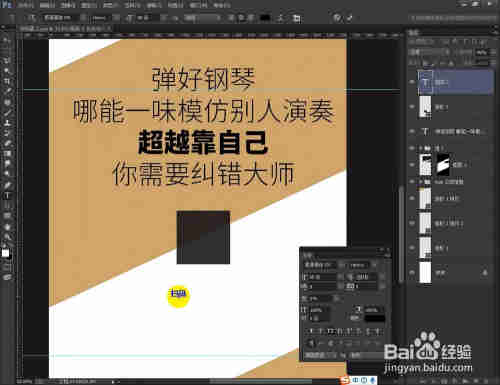Select the Hand tool
Screen dimensions: 500x385
click(7, 227)
